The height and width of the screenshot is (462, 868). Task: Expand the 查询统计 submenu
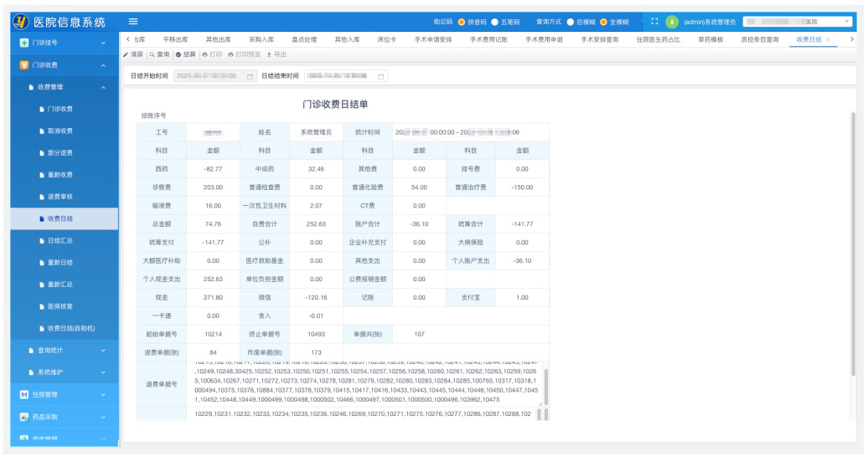coord(104,350)
